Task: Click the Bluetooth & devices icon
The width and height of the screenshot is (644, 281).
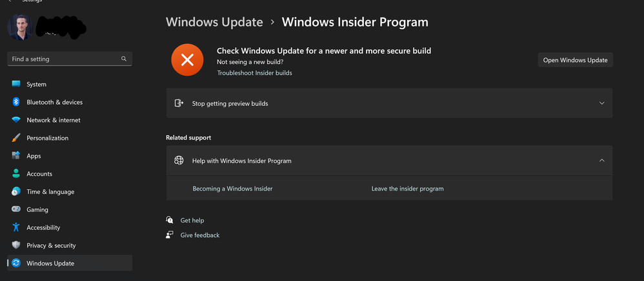Action: click(x=16, y=102)
